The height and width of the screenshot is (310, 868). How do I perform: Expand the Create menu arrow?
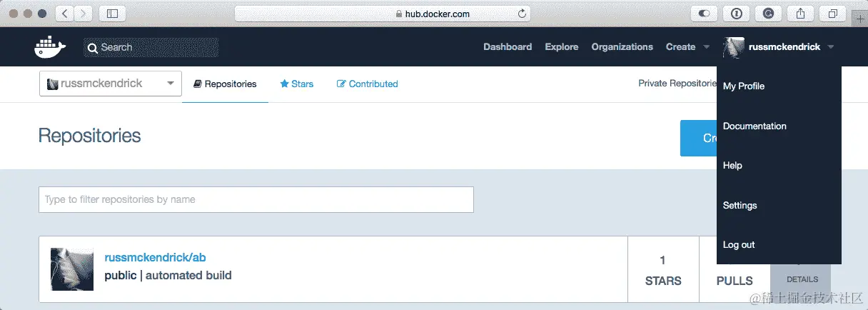(x=706, y=48)
